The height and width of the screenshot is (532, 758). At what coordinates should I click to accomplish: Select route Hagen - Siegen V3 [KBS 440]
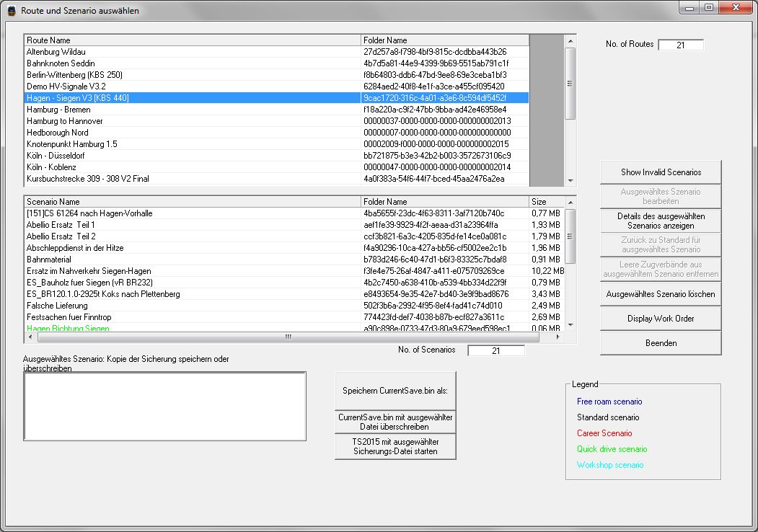tap(276, 98)
